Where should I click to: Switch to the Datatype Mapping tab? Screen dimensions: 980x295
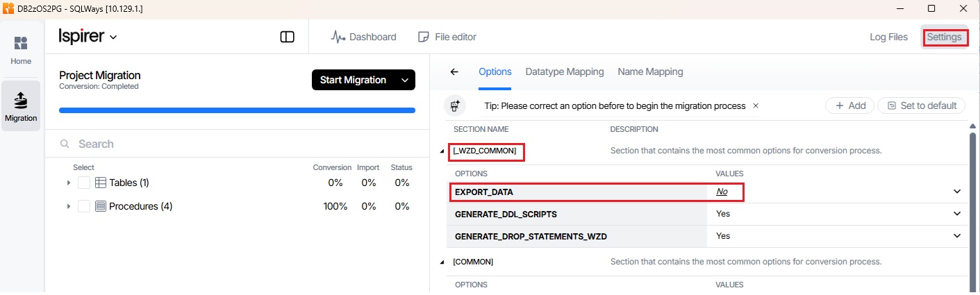click(x=564, y=71)
